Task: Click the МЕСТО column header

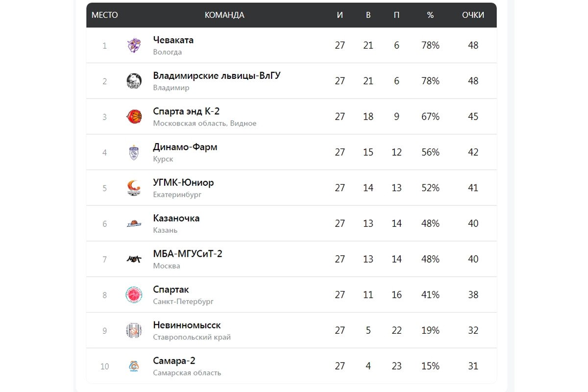Action: tap(105, 15)
